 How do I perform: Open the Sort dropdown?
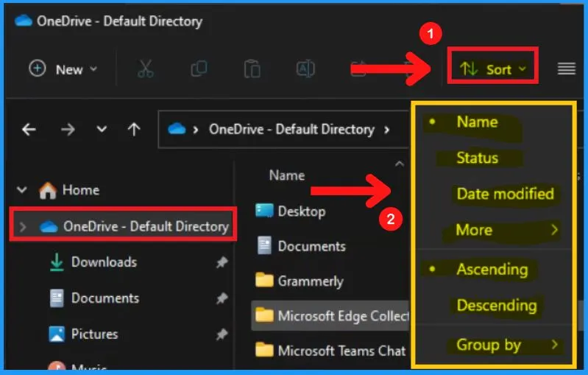pos(493,69)
